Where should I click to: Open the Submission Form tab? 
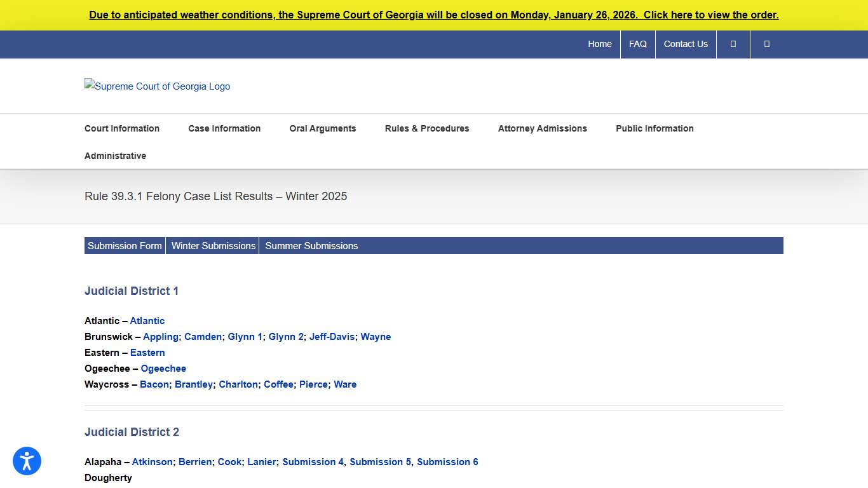125,245
